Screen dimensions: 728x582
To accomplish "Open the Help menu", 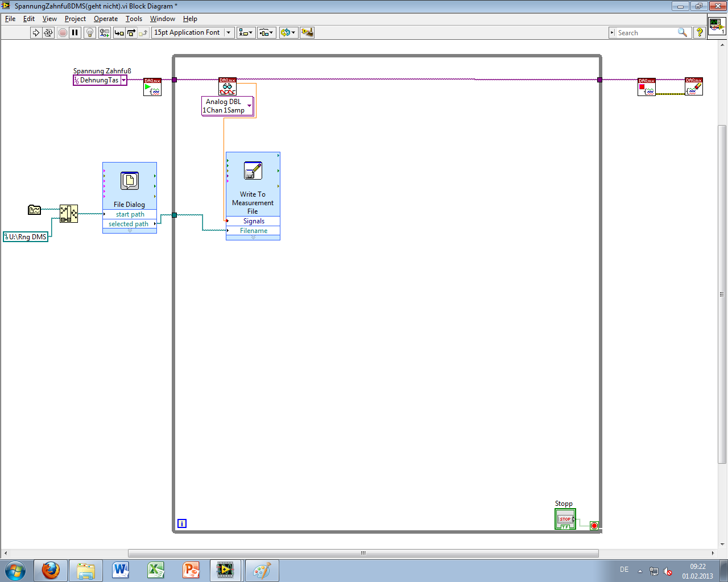I will tap(190, 19).
